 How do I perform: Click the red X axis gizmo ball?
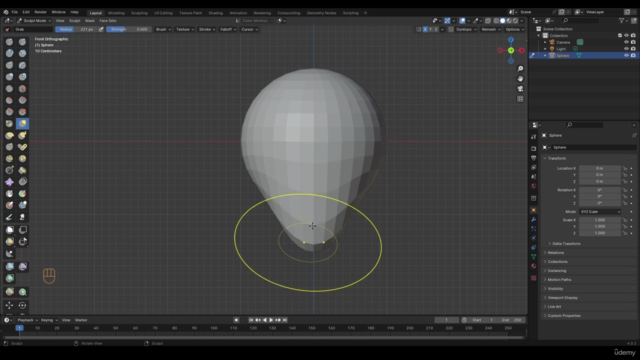[x=522, y=50]
